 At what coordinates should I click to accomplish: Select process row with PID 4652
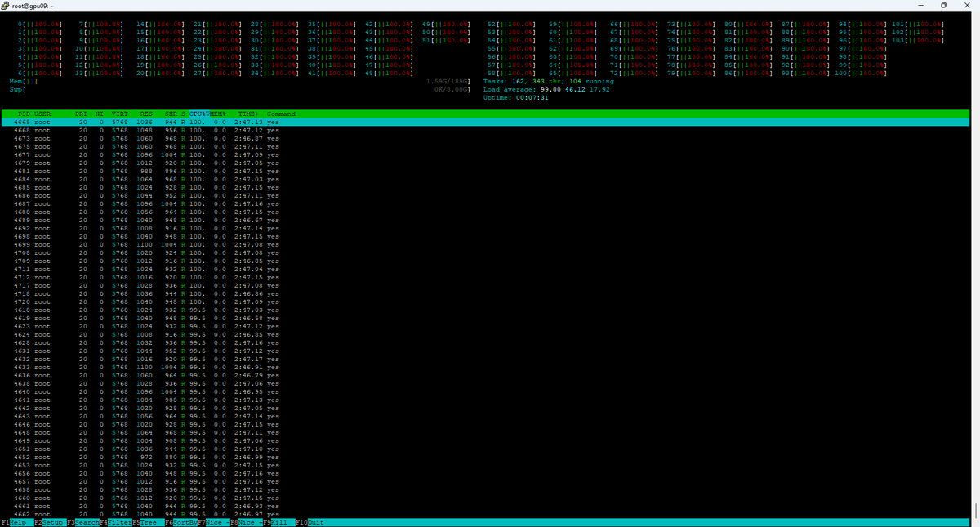pos(485,458)
